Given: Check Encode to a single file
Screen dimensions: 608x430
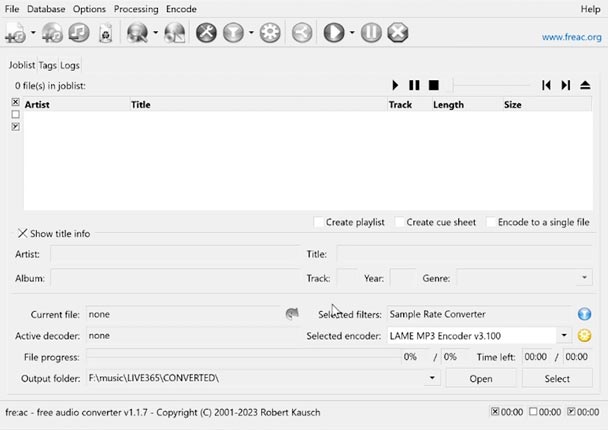Looking at the screenshot, I should point(491,222).
